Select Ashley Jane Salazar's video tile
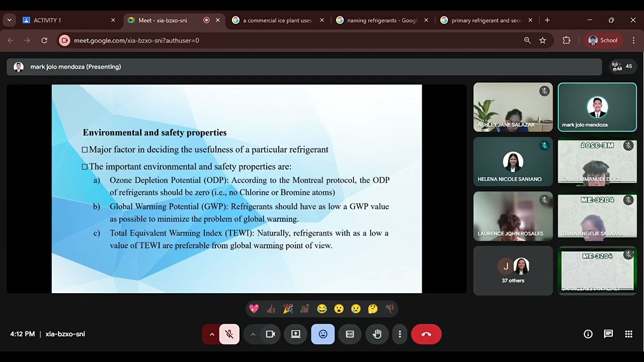644x362 pixels. [513, 107]
